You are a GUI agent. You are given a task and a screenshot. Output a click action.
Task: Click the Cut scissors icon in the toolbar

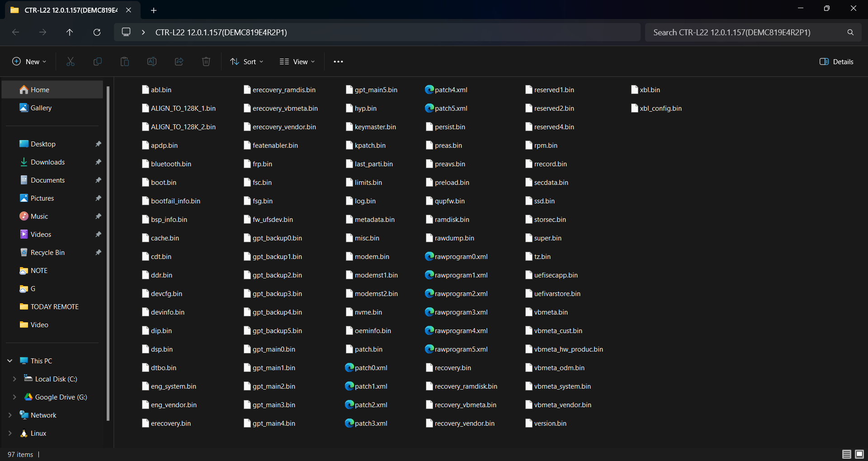coord(71,61)
